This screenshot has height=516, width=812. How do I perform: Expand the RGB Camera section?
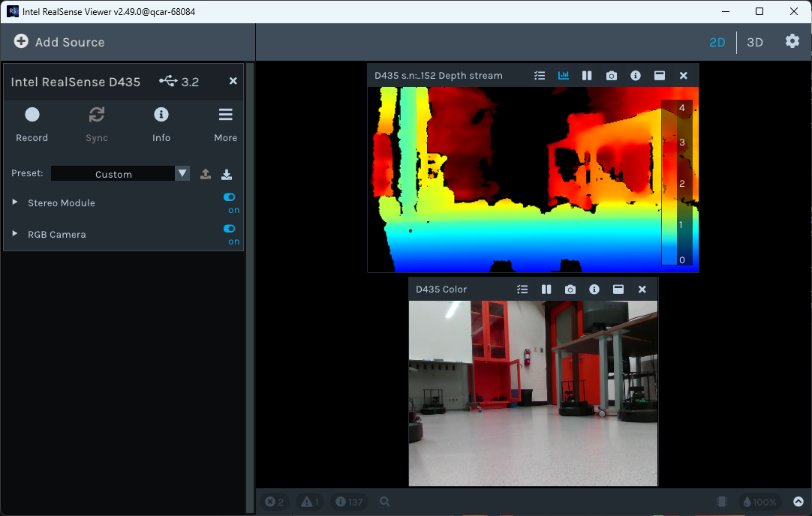pyautogui.click(x=15, y=234)
